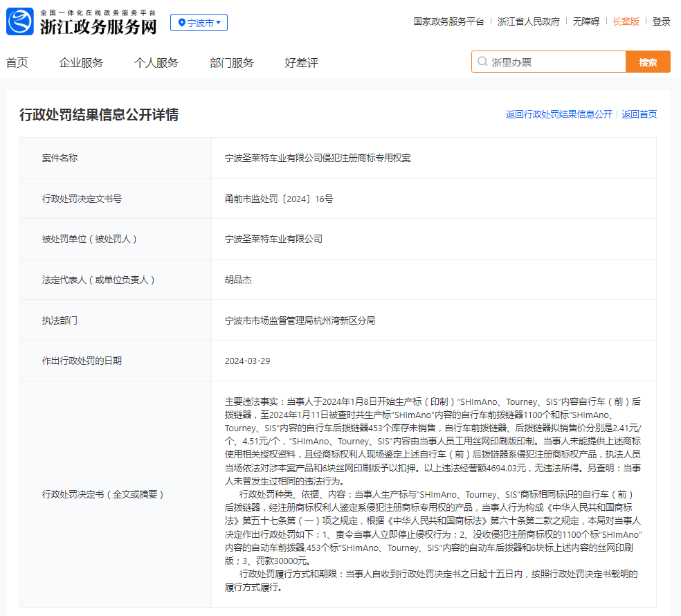Focus the 浙里办票 search input field
Image resolution: width=681 pixels, height=616 pixels.
[549, 62]
